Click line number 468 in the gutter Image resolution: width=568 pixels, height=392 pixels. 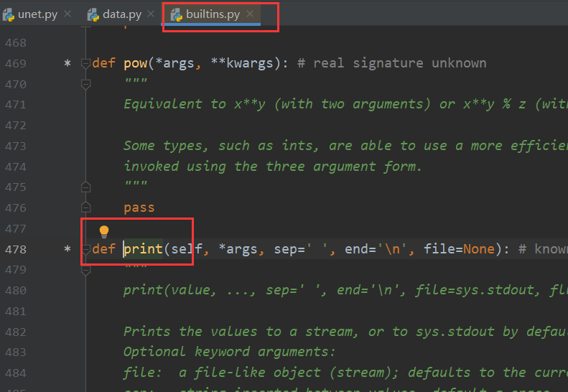(x=16, y=43)
